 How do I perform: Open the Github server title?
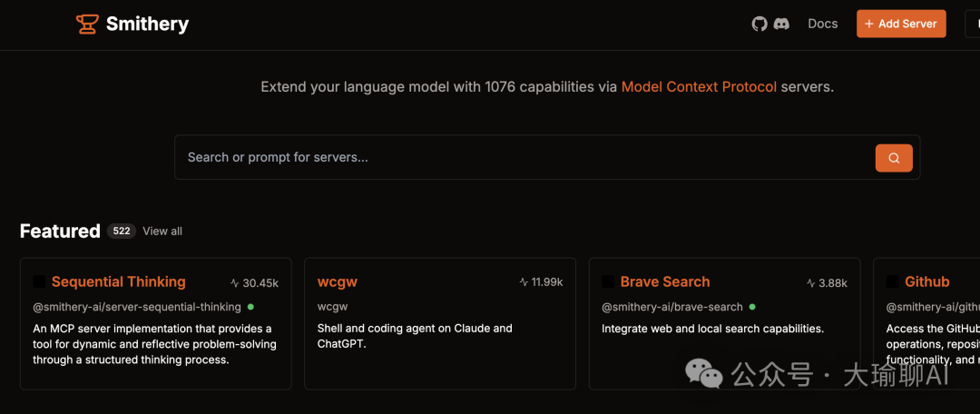point(926,282)
